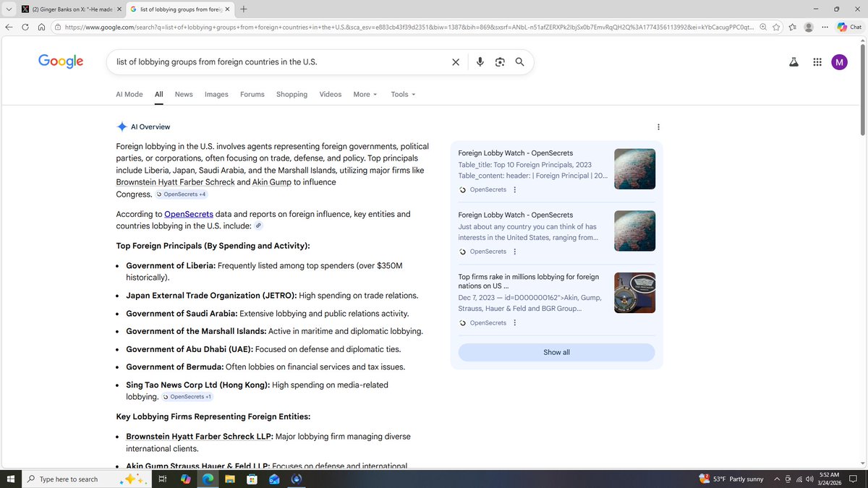The image size is (868, 488).
Task: Close the Google search results tab
Action: click(x=227, y=9)
